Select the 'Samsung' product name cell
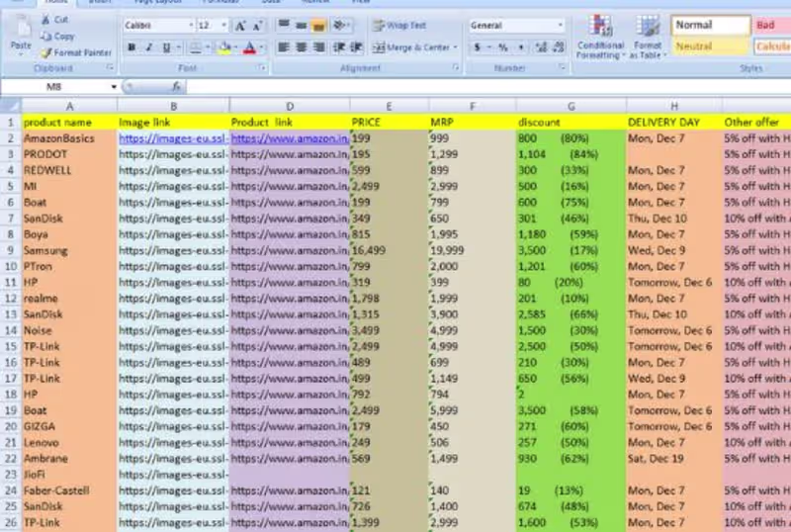The height and width of the screenshot is (532, 791). (x=69, y=250)
